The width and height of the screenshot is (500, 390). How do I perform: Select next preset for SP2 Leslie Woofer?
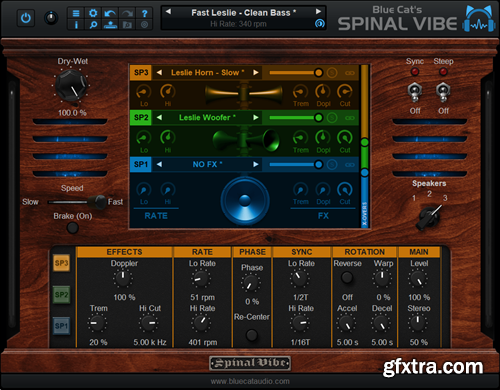[x=256, y=117]
